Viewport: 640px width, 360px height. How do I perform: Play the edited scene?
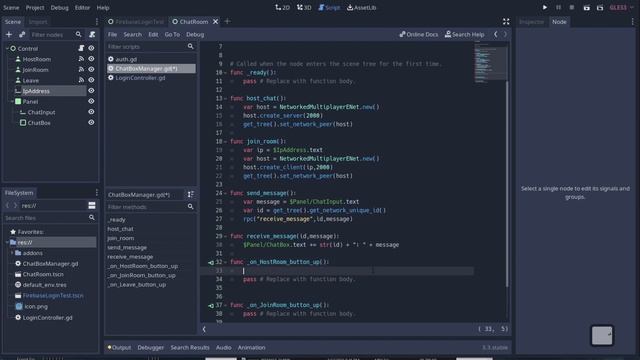(587, 7)
